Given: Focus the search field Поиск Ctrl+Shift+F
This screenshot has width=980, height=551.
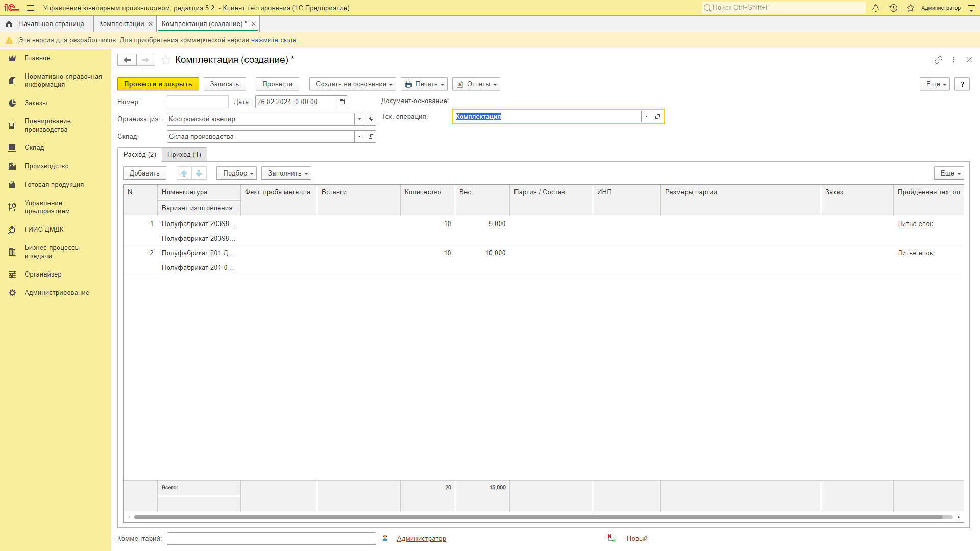Looking at the screenshot, I should tap(783, 8).
